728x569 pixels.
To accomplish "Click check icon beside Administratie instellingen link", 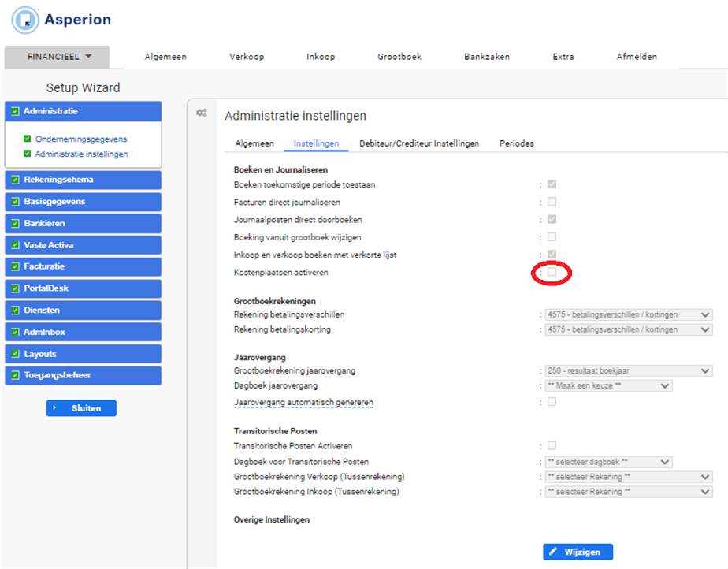I will (x=27, y=153).
